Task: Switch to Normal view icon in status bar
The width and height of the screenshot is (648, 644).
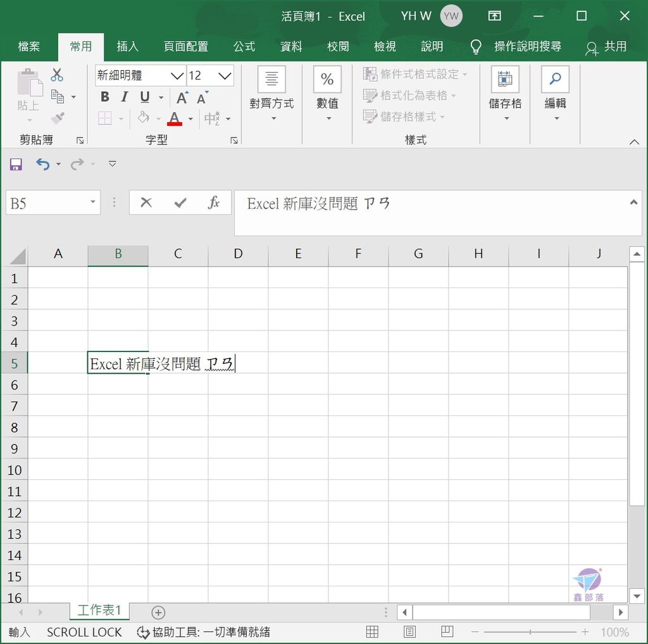Action: [x=372, y=631]
